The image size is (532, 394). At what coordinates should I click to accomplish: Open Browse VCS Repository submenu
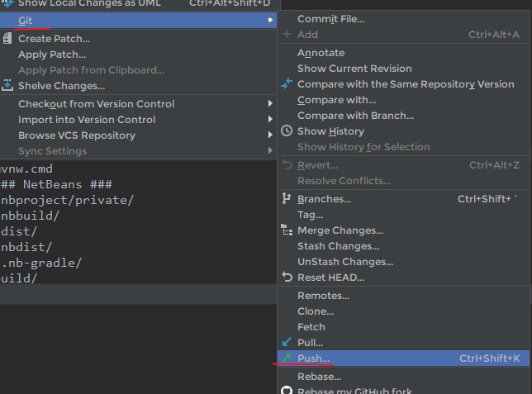[270, 135]
